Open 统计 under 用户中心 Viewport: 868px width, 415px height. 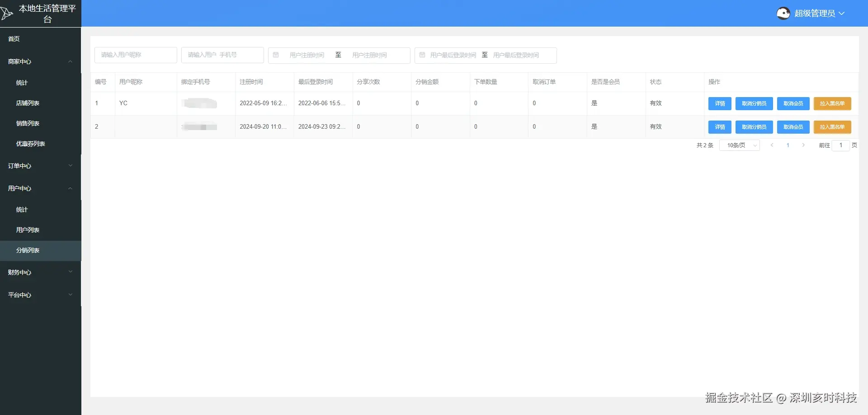(x=40, y=210)
